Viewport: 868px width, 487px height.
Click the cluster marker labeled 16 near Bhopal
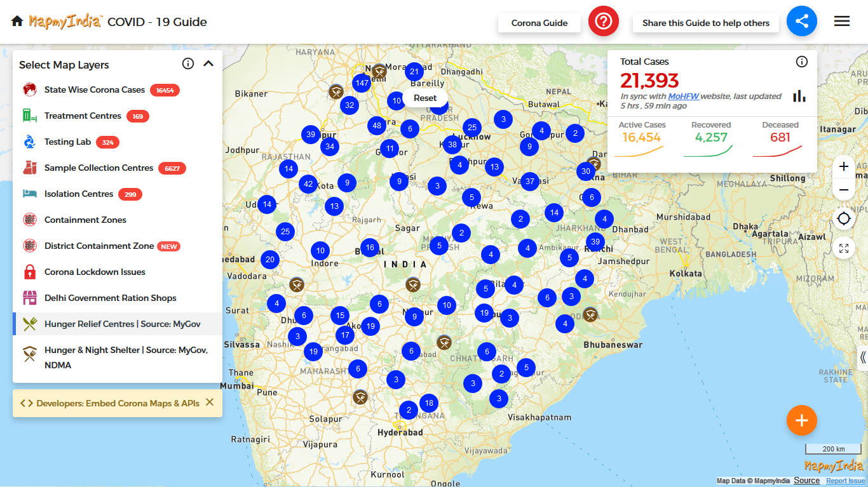pos(370,248)
